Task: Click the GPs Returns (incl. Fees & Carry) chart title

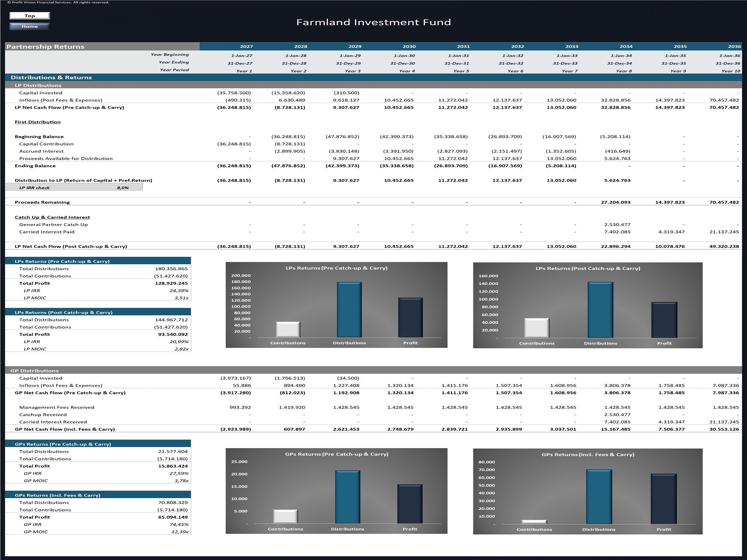Action: pos(588,454)
